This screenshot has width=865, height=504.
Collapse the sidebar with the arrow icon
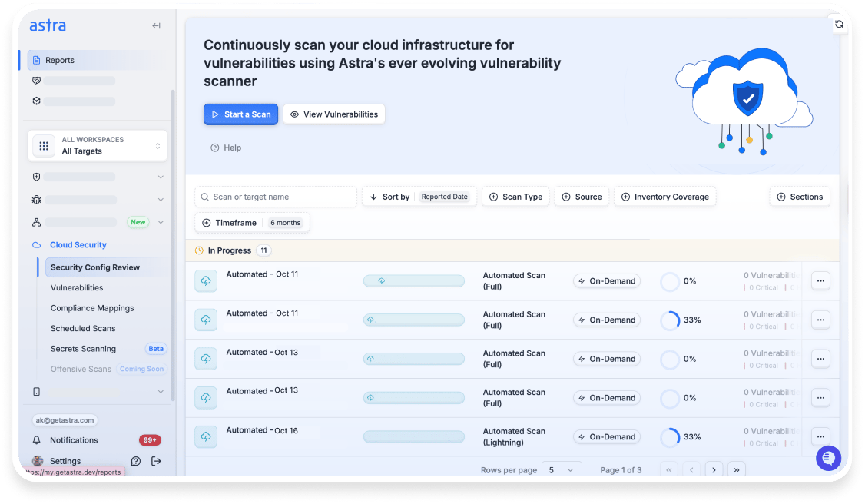tap(156, 25)
